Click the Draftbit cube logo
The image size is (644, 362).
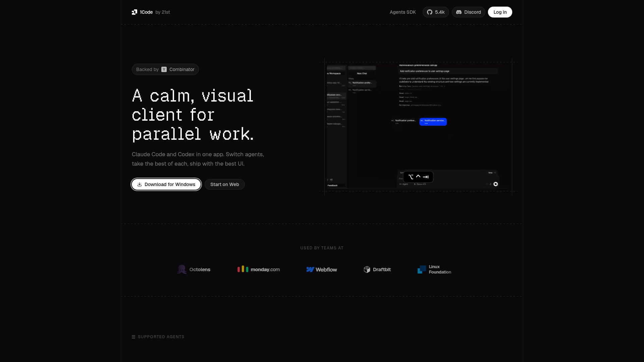point(367,269)
